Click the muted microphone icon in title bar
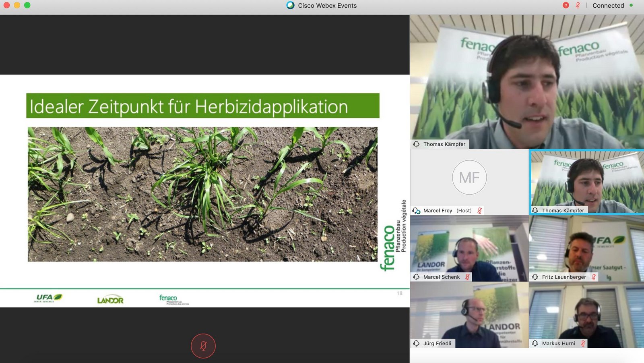 tap(578, 5)
